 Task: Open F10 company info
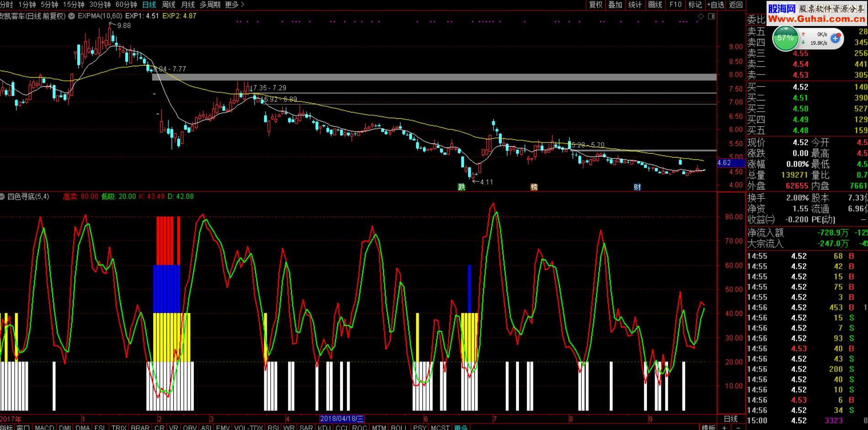click(676, 5)
